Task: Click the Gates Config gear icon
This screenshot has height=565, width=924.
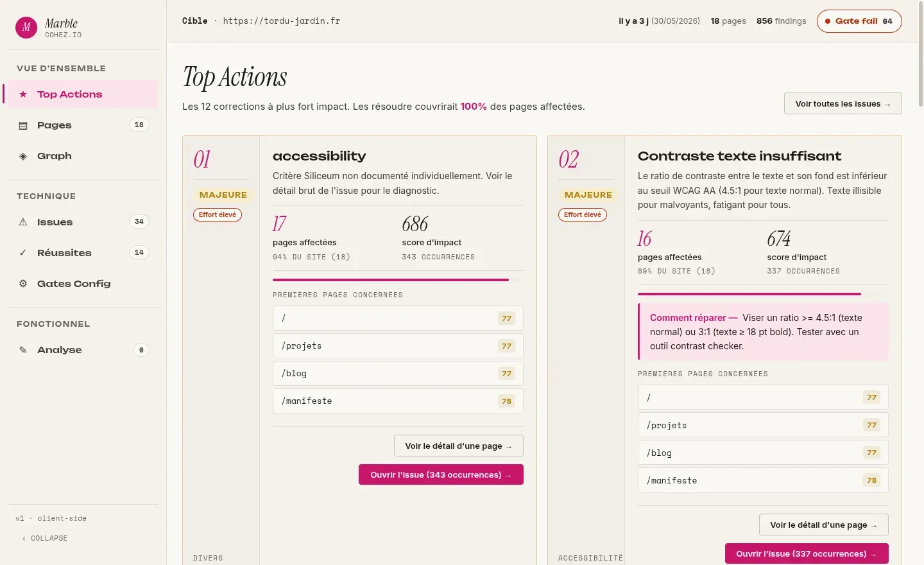Action: [23, 284]
